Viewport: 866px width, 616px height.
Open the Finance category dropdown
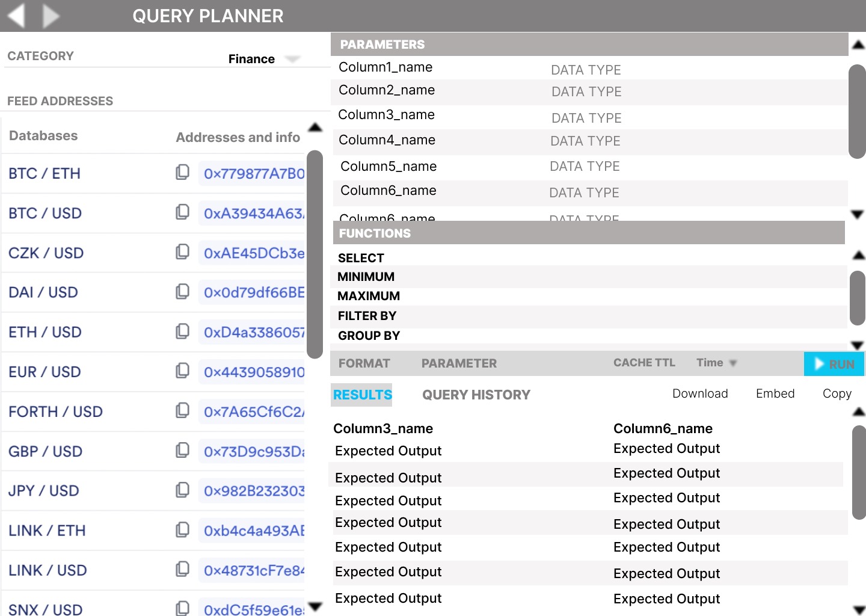click(x=293, y=59)
